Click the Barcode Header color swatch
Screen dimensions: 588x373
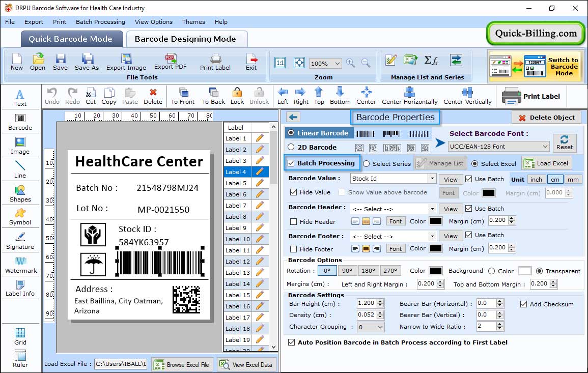[435, 221]
